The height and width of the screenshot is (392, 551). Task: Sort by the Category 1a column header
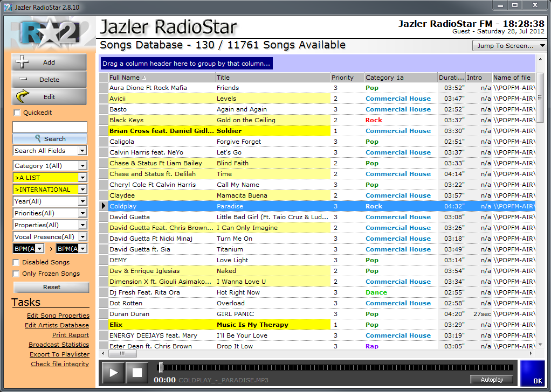401,78
